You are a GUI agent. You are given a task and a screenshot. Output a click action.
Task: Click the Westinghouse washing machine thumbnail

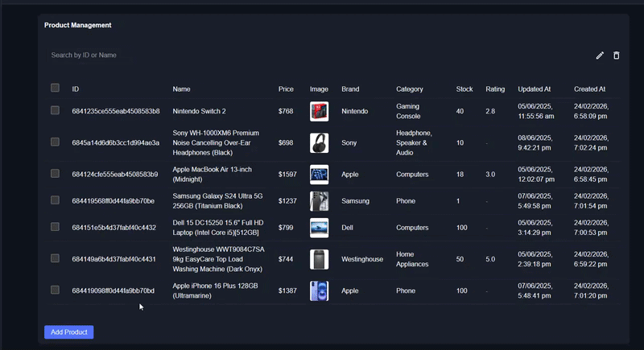320,259
